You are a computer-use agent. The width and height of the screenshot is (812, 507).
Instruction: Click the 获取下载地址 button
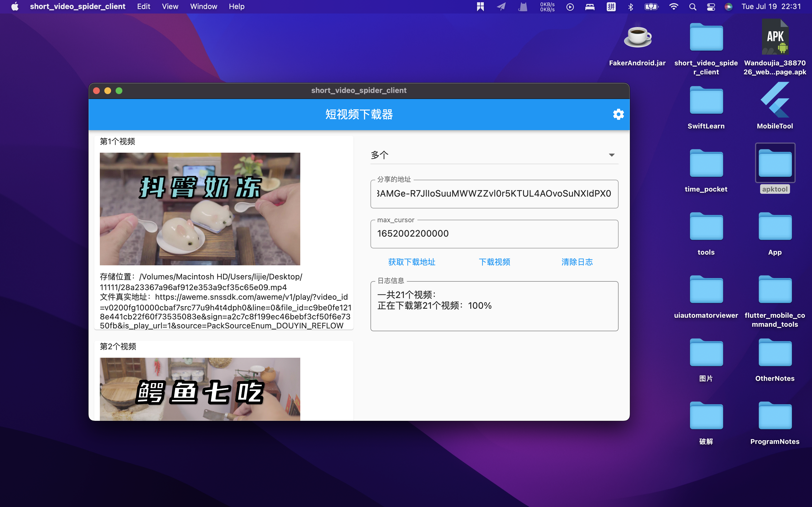pyautogui.click(x=411, y=262)
